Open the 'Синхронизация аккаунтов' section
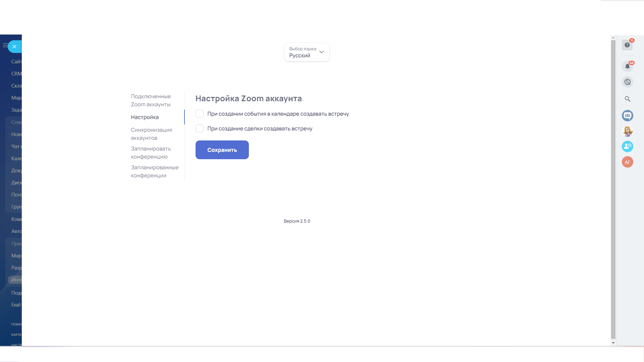The image size is (644, 362). (151, 134)
